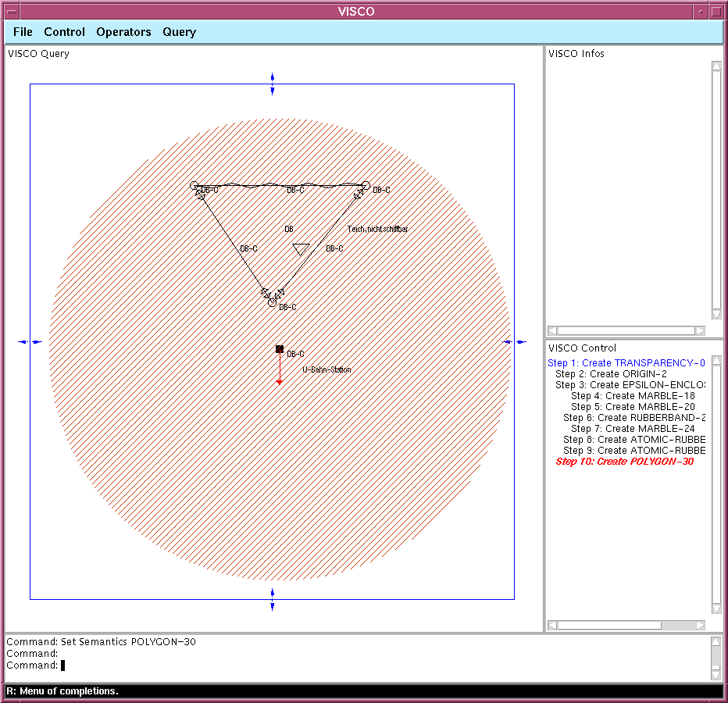Click scroll-right arrow in VISCO Control panel

(700, 626)
